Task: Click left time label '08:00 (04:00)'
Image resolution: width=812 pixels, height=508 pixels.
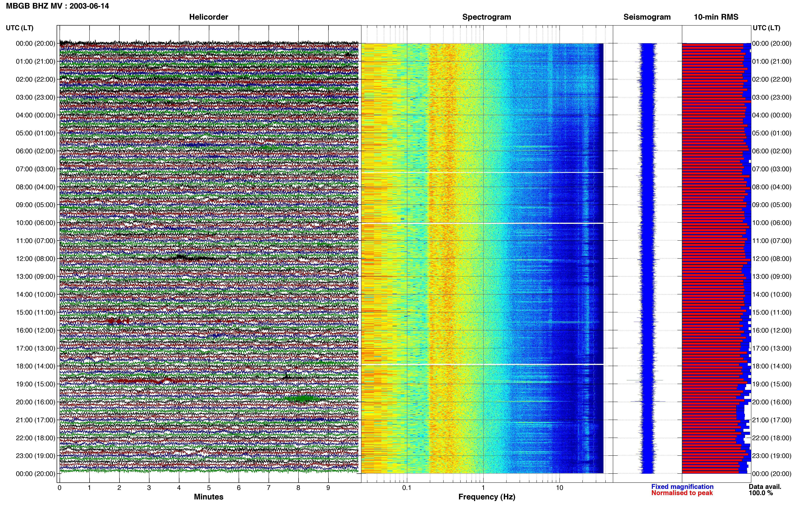Action: [36, 187]
